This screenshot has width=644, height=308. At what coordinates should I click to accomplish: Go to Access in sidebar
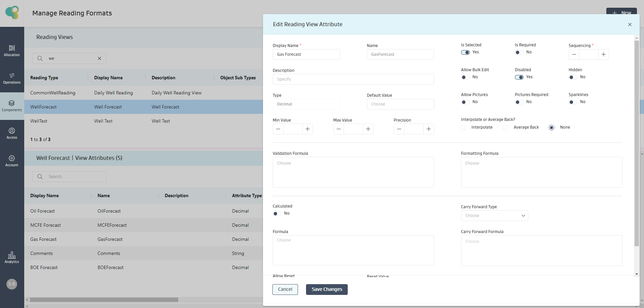point(12,133)
